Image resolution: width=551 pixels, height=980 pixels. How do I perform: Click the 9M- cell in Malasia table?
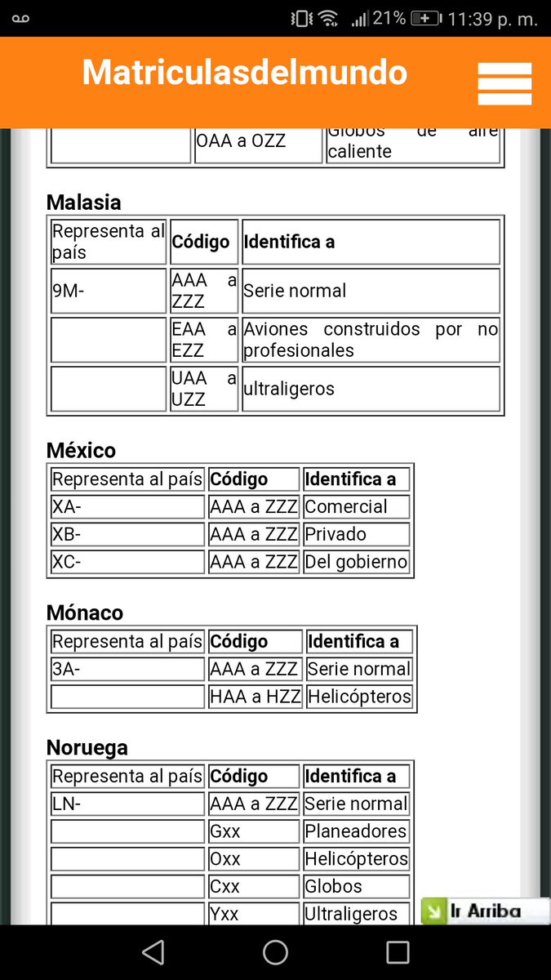point(109,291)
